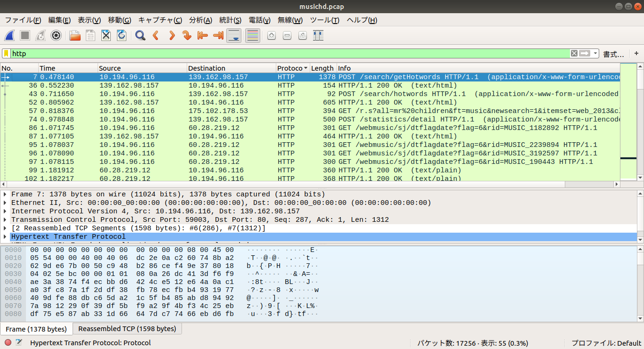Go to a specified packet
644x349 pixels.
click(187, 35)
